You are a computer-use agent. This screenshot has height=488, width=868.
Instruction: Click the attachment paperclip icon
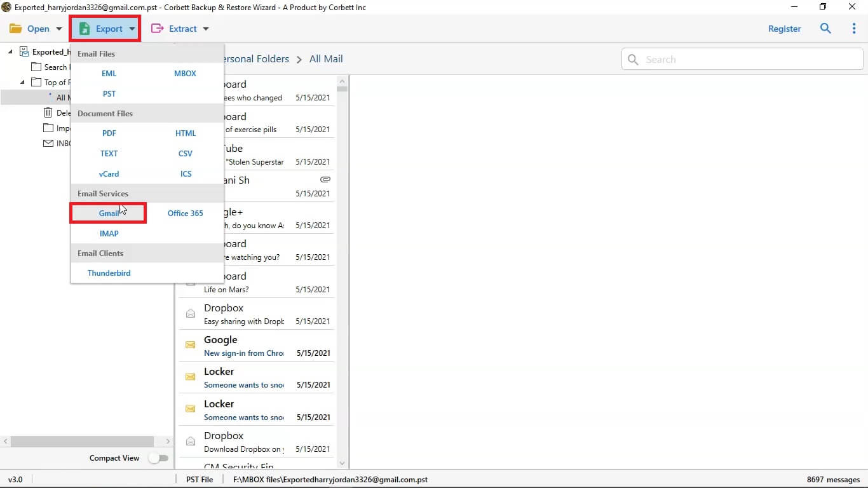(x=325, y=180)
